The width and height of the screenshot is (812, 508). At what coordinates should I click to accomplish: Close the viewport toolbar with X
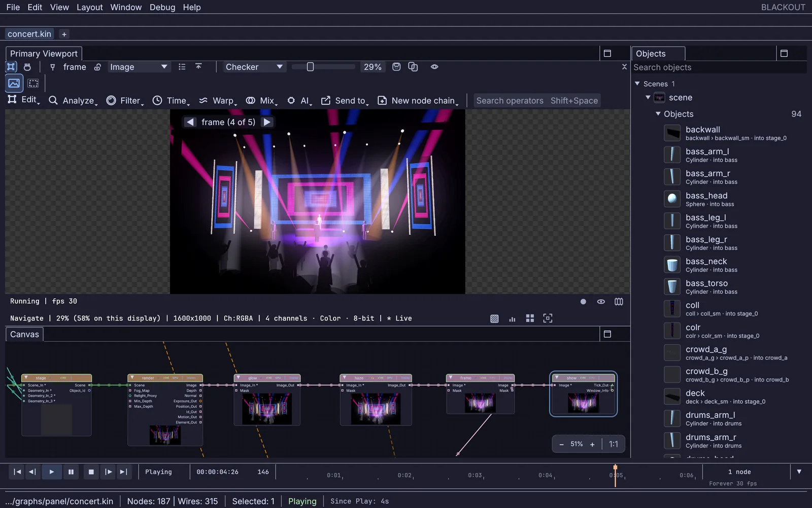tap(624, 67)
